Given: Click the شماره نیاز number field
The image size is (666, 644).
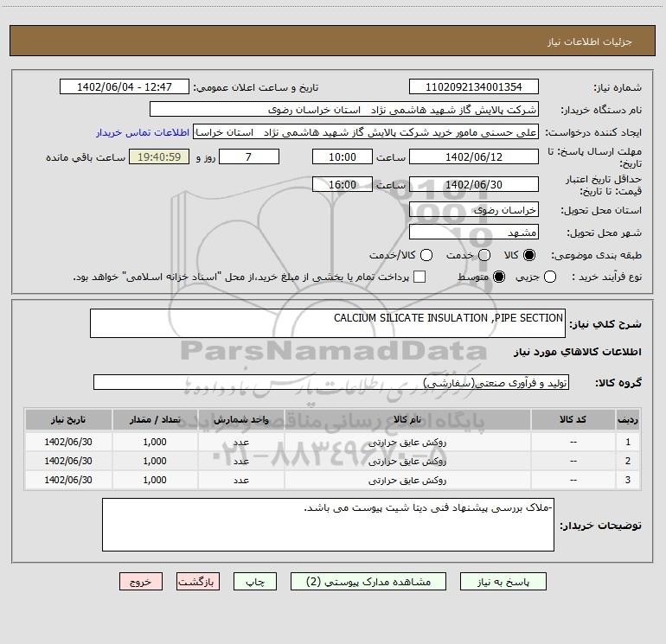Looking at the screenshot, I should [473, 87].
